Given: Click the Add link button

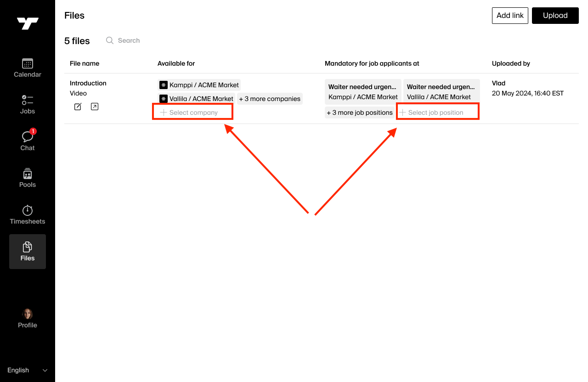Looking at the screenshot, I should 510,16.
